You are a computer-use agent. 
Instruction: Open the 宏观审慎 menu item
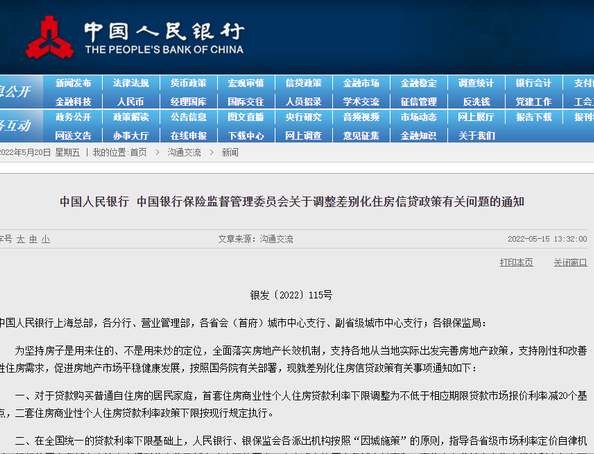[x=246, y=83]
